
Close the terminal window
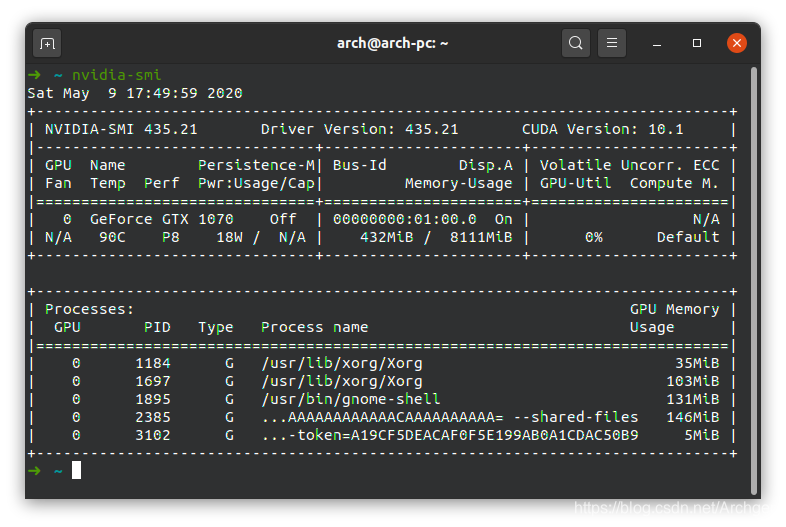[737, 43]
